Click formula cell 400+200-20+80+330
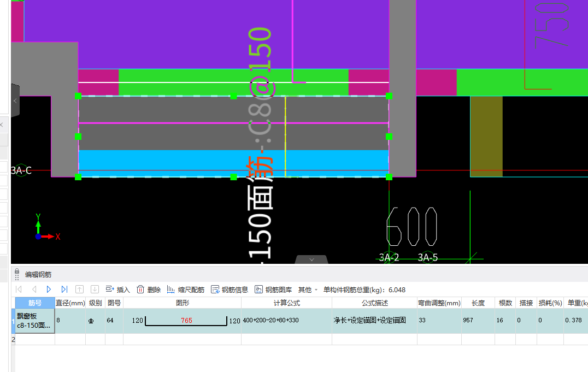The width and height of the screenshot is (588, 372). (x=286, y=321)
